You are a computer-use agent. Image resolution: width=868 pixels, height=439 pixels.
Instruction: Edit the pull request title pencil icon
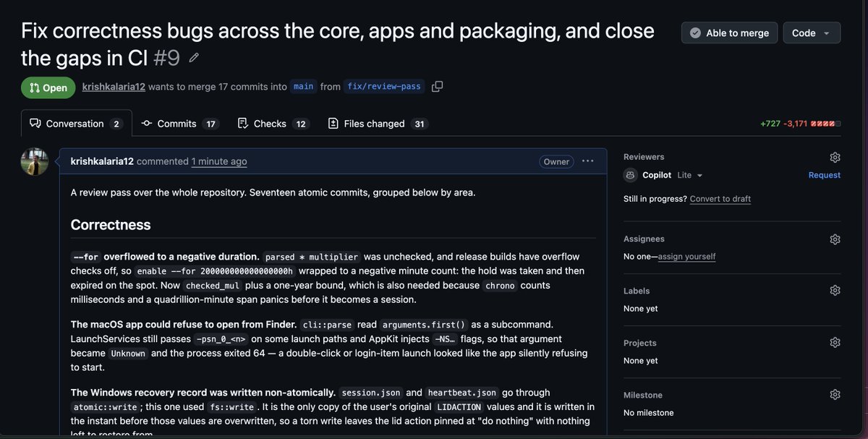(x=194, y=57)
